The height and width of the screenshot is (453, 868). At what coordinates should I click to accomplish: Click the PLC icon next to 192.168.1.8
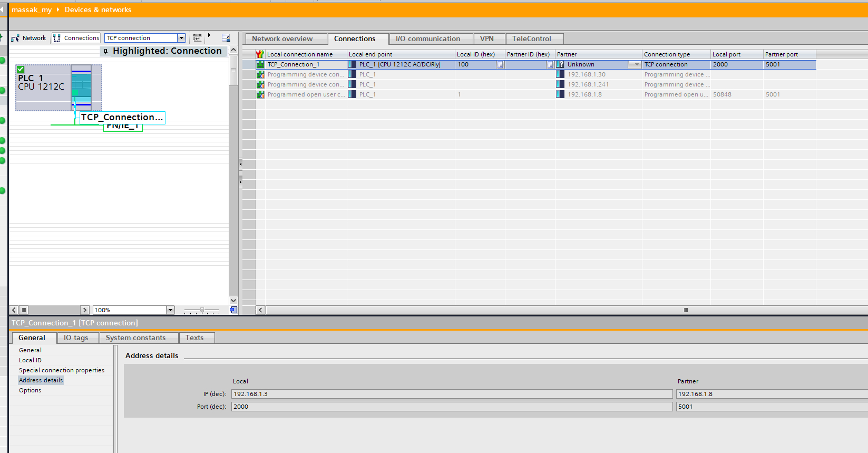(x=561, y=94)
